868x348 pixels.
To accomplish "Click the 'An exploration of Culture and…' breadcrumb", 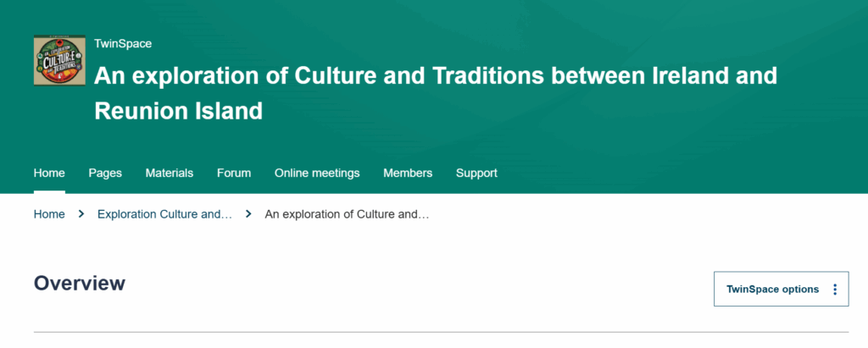I will [348, 214].
